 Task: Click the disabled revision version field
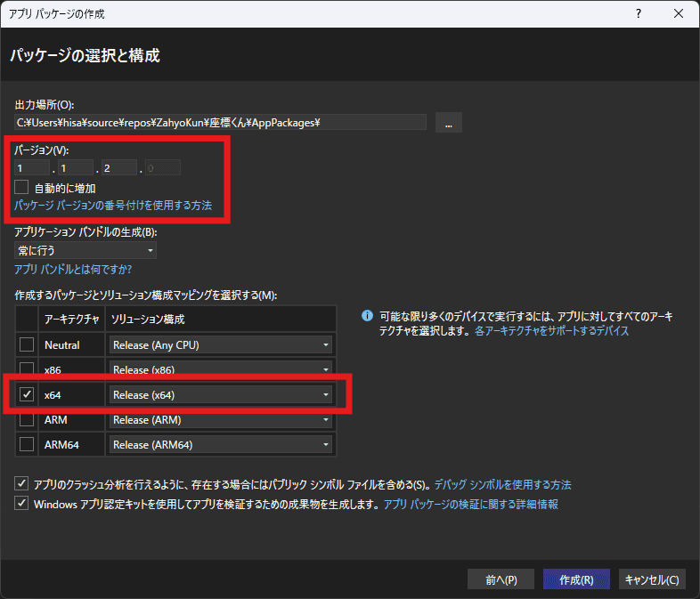click(163, 167)
